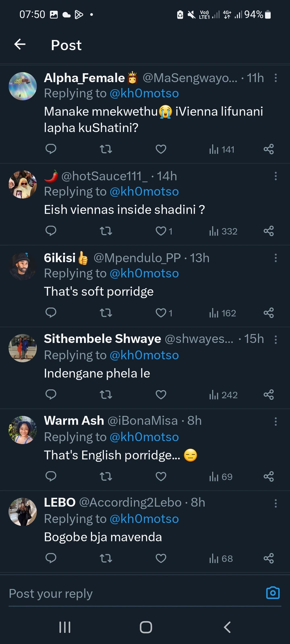Open more options for hotSauce111_ reply
This screenshot has height=644, width=290.
pos(275,176)
